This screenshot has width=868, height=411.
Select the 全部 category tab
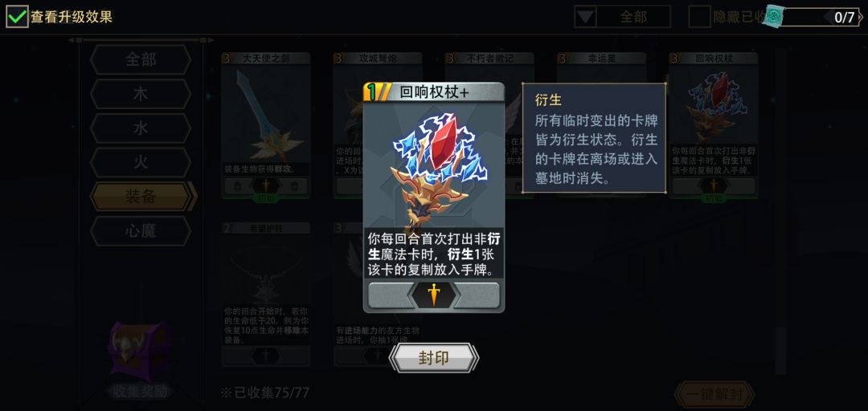(141, 59)
